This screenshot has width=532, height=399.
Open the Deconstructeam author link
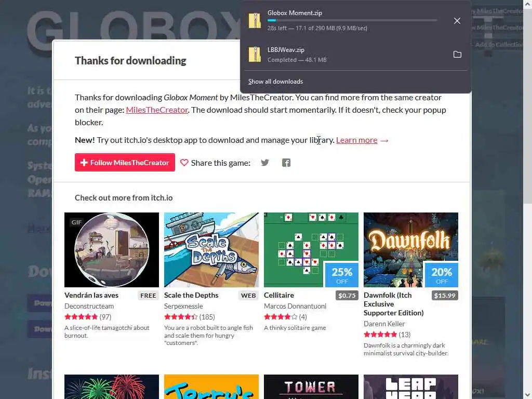click(89, 306)
